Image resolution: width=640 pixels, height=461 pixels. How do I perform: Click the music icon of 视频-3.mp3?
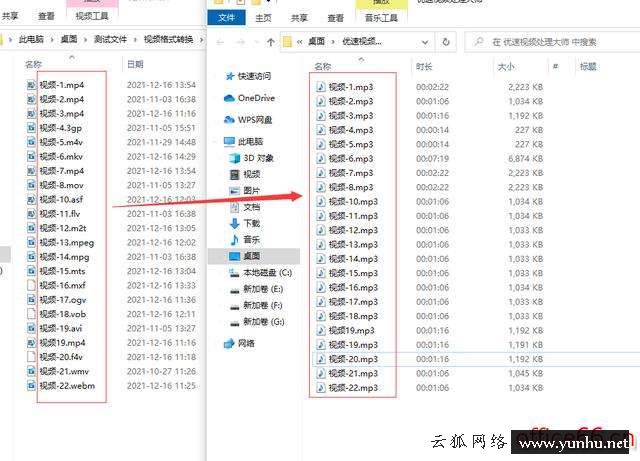321,116
